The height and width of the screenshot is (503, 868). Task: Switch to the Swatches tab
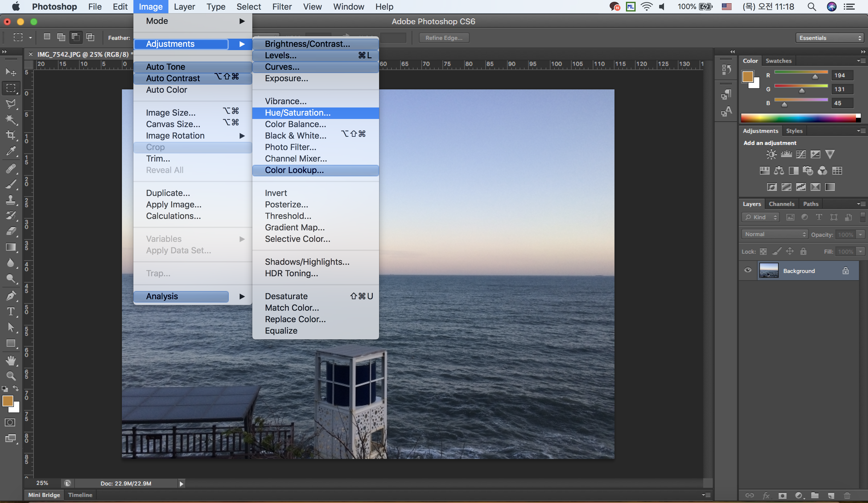pos(778,61)
